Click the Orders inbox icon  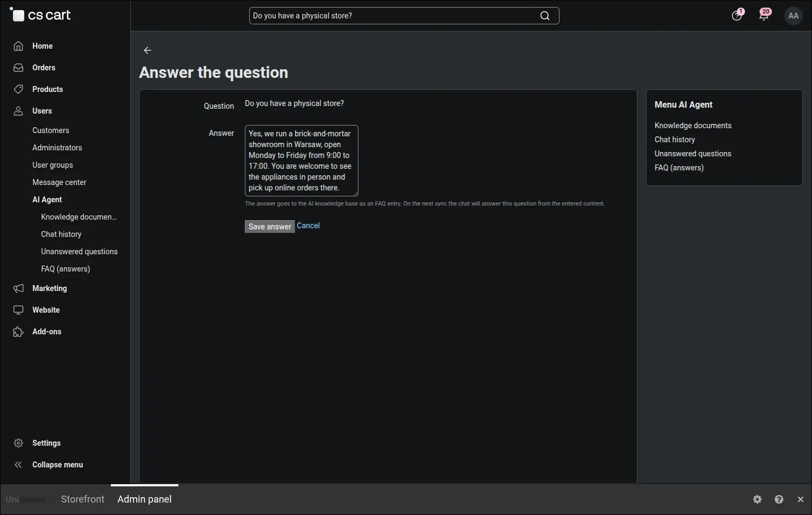pos(18,68)
